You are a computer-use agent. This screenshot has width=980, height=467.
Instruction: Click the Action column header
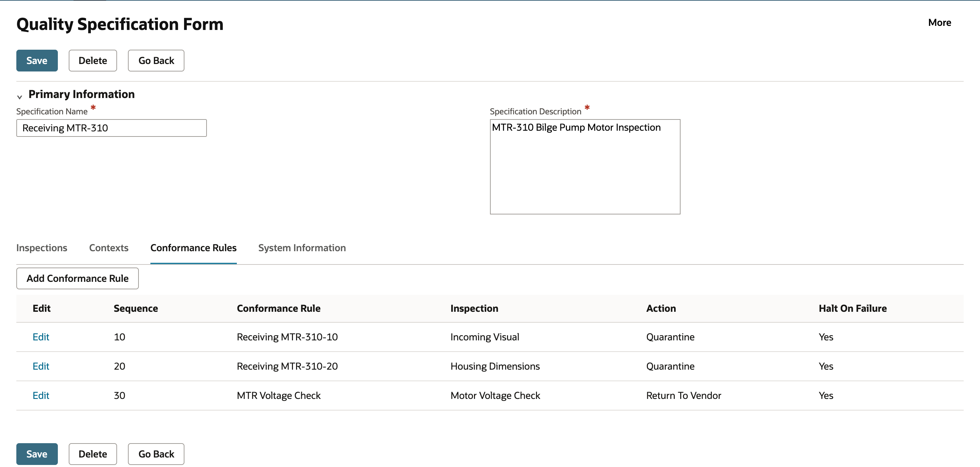[661, 308]
